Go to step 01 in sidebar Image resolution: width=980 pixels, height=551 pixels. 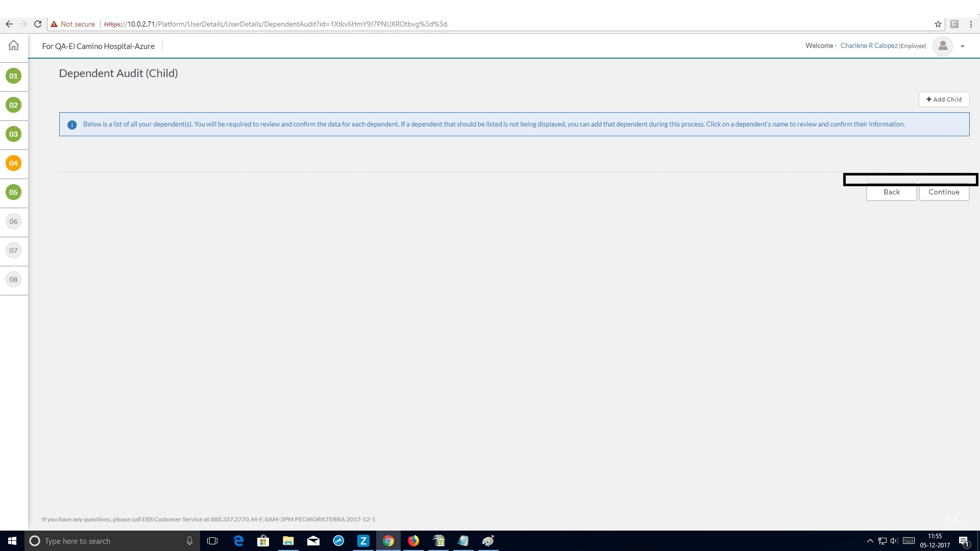[13, 76]
